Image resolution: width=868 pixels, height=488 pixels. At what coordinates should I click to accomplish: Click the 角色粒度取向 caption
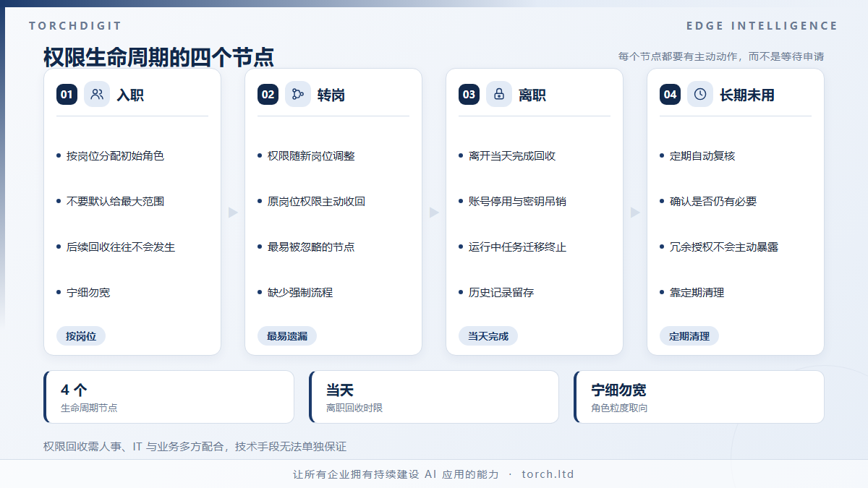click(619, 408)
